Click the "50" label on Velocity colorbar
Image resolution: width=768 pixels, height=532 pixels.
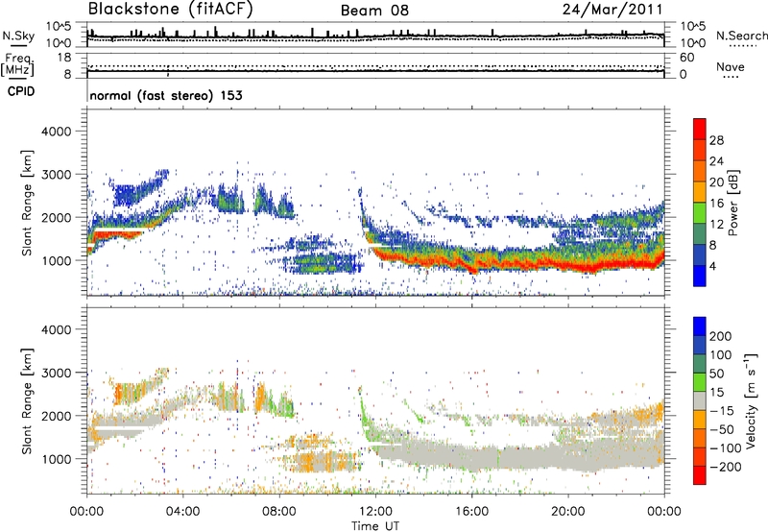[x=716, y=374]
